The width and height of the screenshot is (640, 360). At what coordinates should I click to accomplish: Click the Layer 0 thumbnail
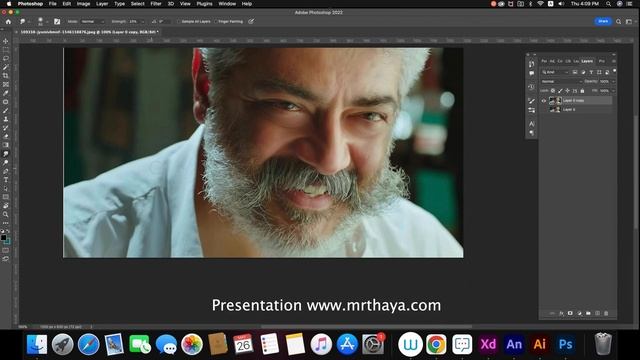pos(555,109)
